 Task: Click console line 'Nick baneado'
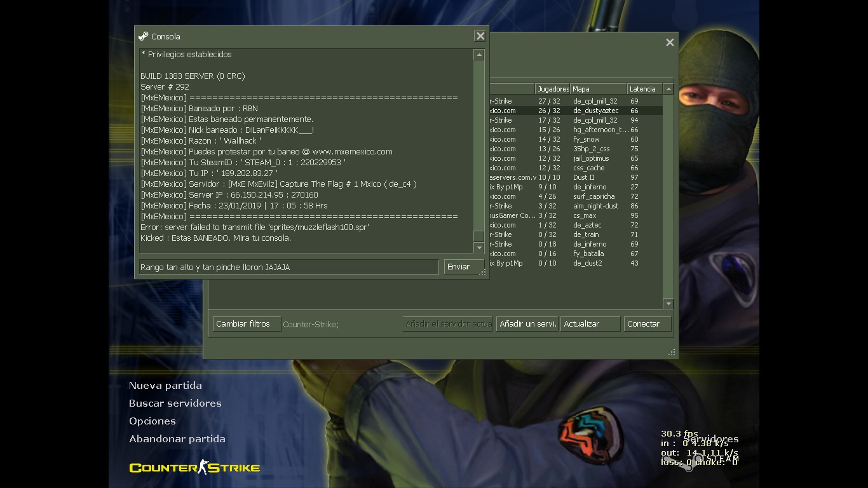click(227, 130)
